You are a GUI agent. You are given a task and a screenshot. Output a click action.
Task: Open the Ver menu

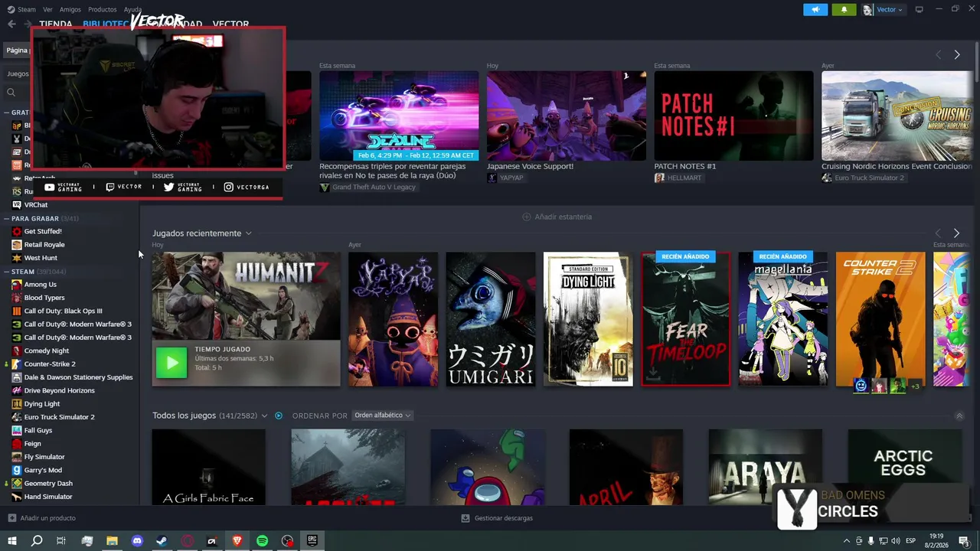point(47,9)
